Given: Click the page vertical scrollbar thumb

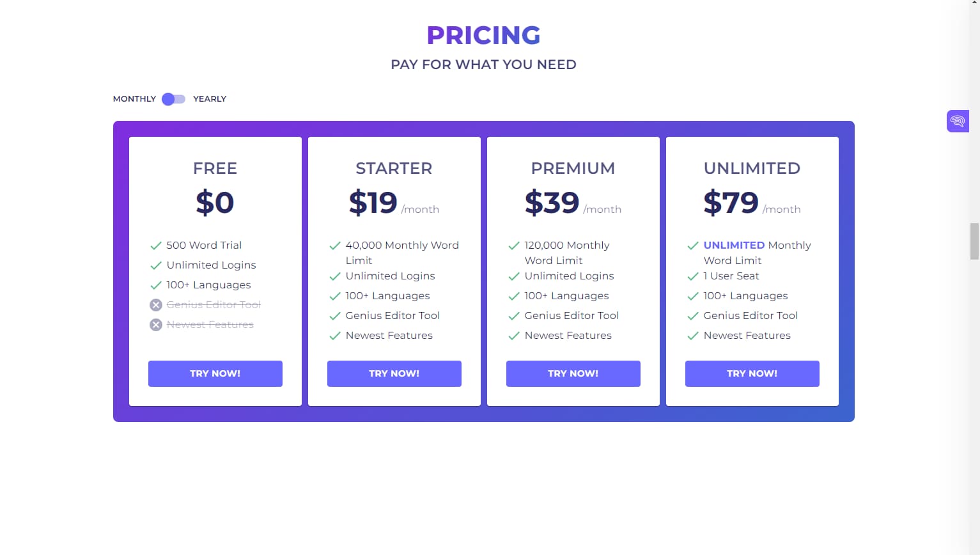Looking at the screenshot, I should [974, 241].
